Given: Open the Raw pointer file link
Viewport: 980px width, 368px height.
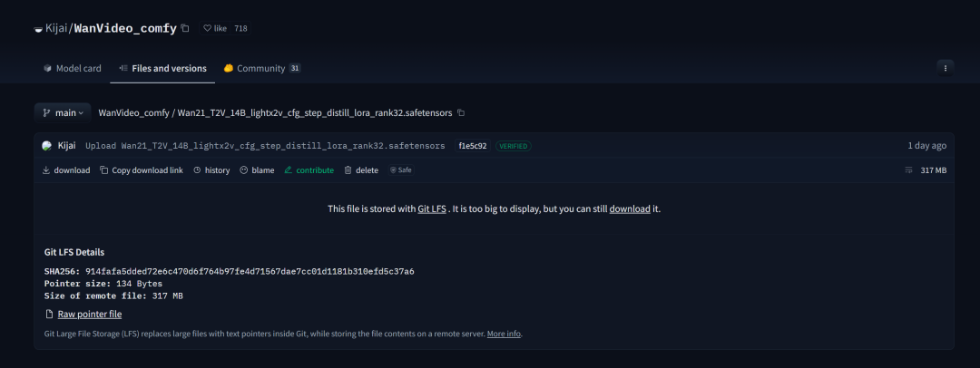Looking at the screenshot, I should [x=89, y=315].
